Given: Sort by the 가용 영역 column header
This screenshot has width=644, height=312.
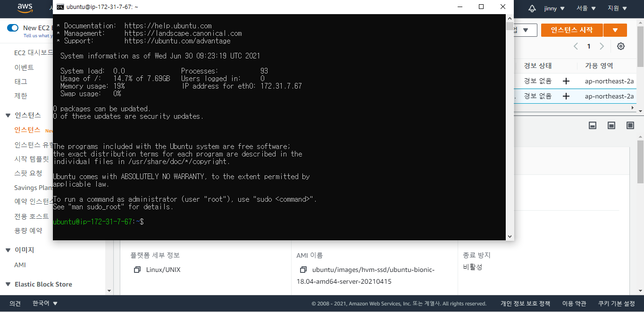Looking at the screenshot, I should 599,66.
